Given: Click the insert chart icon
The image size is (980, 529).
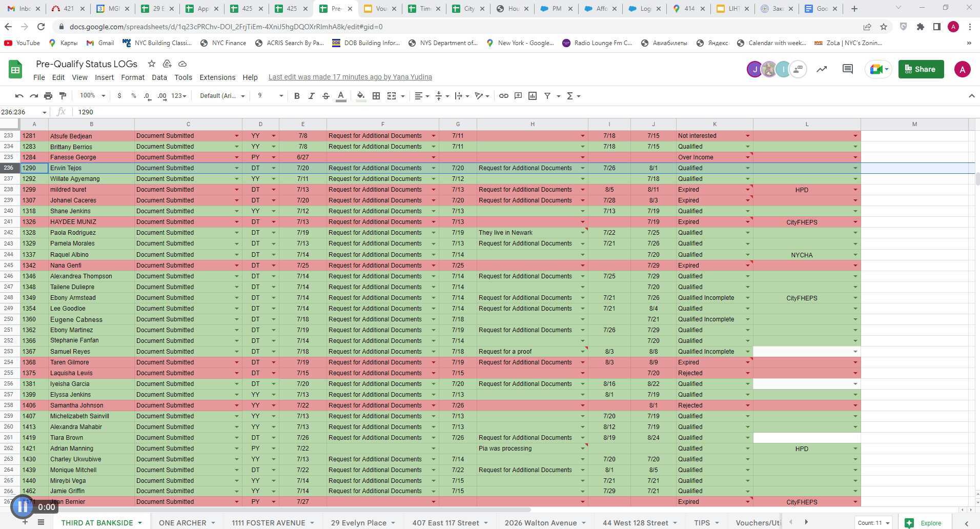Looking at the screenshot, I should point(533,96).
